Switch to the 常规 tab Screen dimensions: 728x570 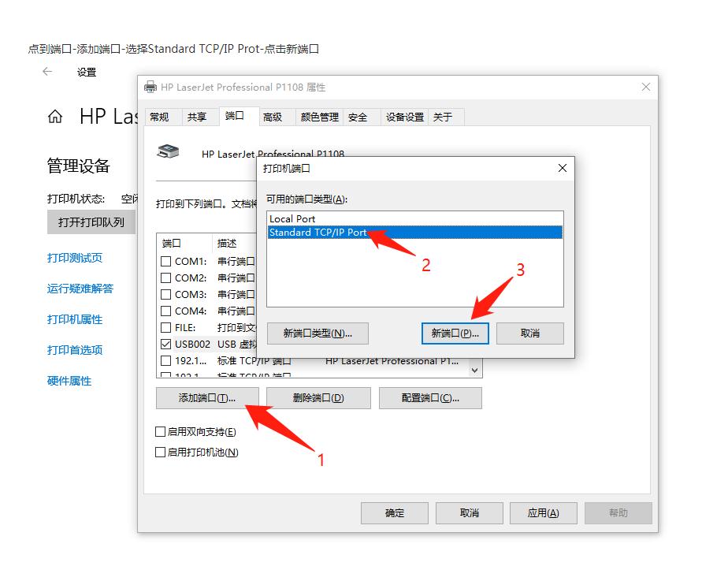tap(163, 117)
